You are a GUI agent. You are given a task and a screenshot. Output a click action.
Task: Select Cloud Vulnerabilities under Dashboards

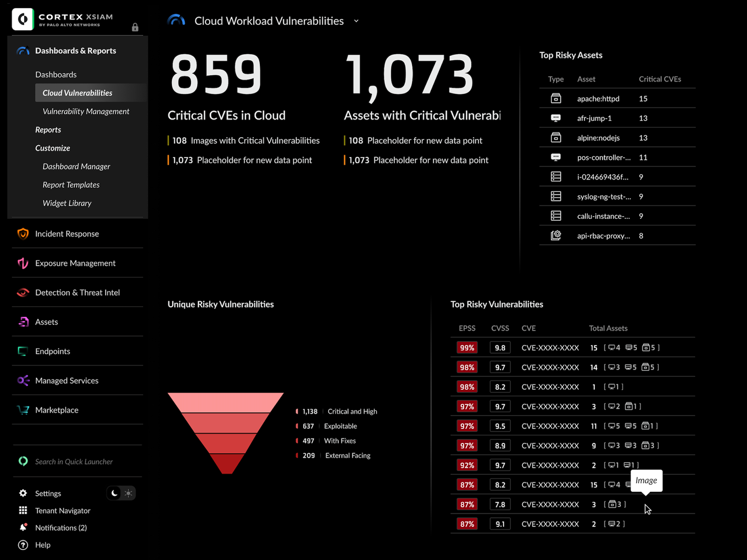click(x=77, y=92)
